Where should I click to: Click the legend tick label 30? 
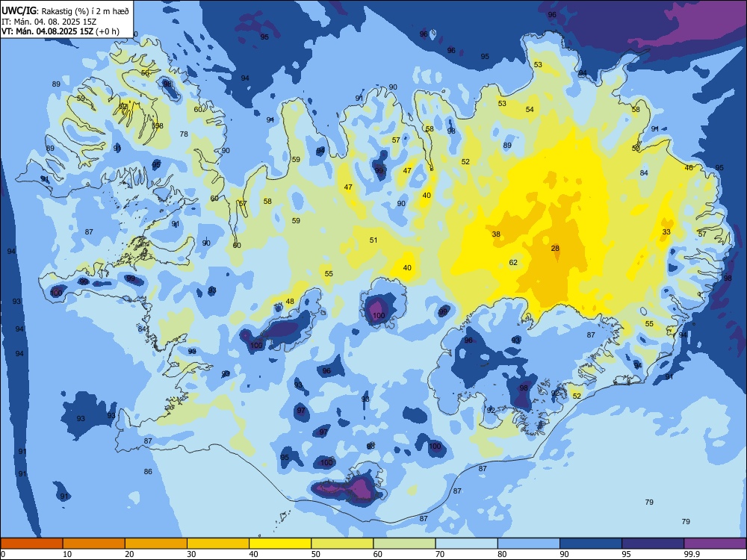(191, 554)
